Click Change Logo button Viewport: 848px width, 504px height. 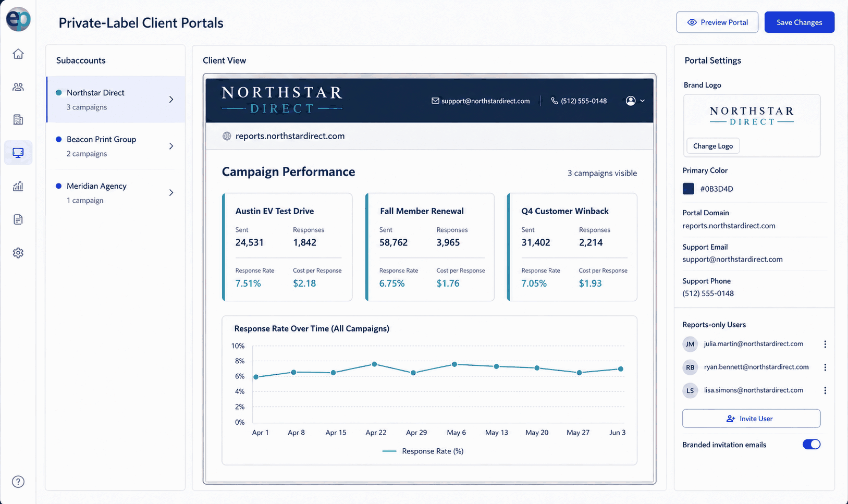click(x=713, y=146)
